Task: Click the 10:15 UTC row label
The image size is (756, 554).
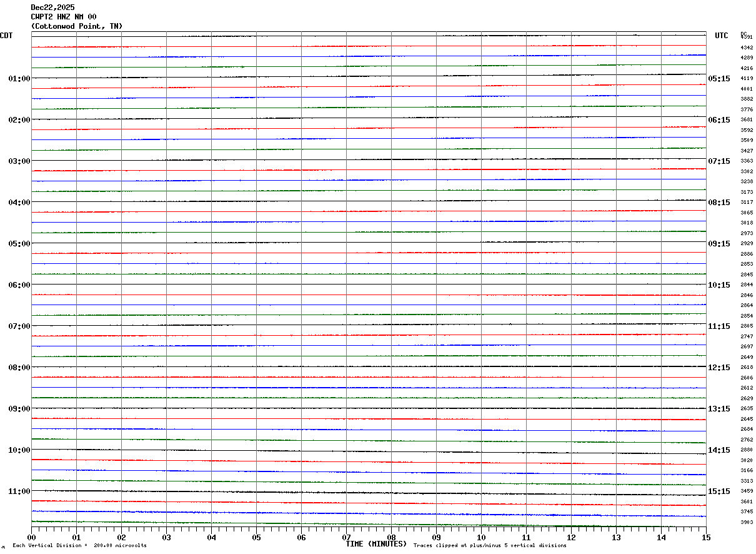Action: coord(719,285)
